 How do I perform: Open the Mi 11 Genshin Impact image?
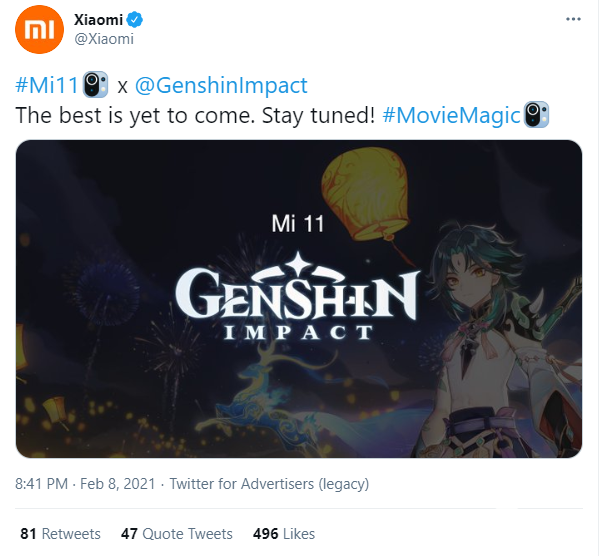tap(299, 298)
